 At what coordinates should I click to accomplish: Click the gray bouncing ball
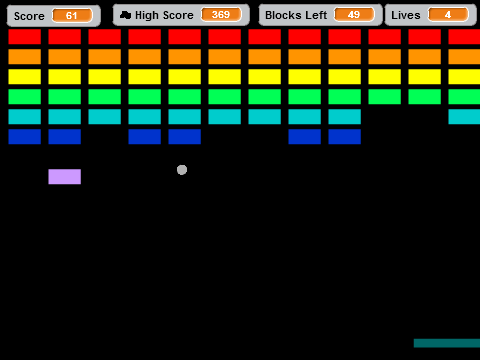point(182,170)
